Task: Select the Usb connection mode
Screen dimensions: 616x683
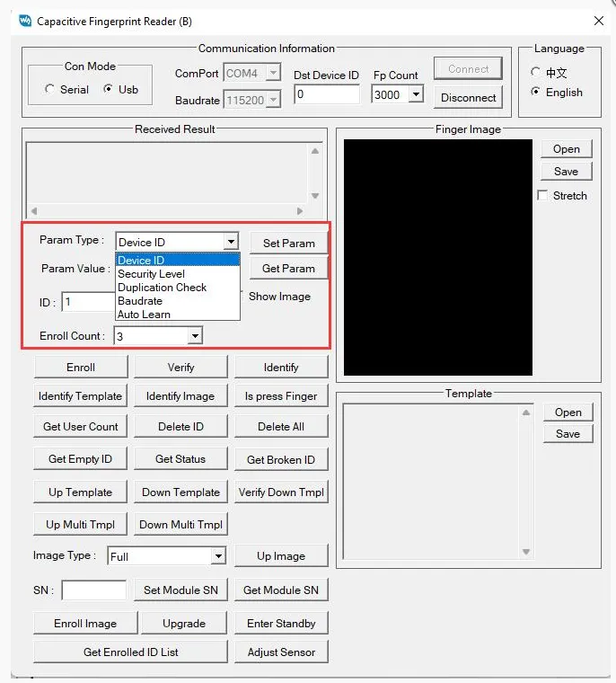Action: (x=121, y=90)
